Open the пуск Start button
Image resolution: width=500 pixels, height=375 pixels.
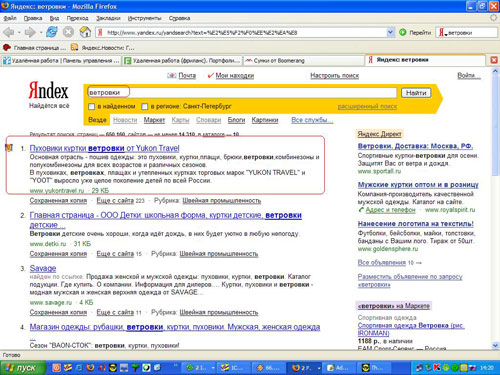23,368
